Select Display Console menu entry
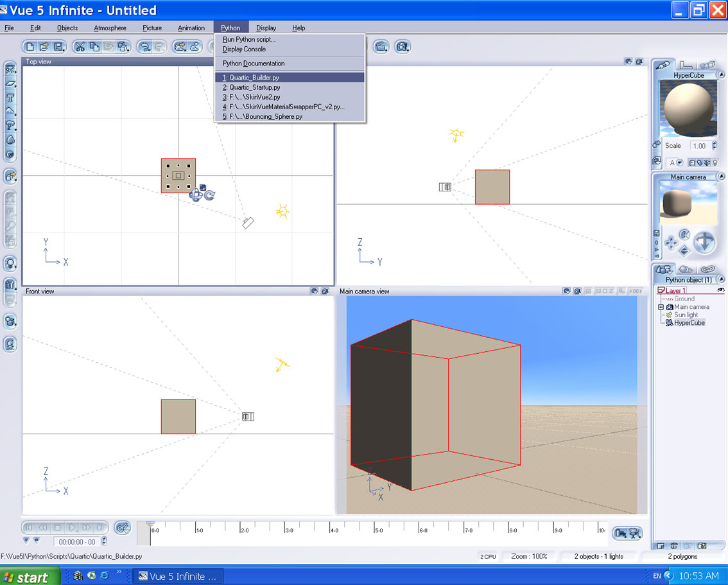This screenshot has width=728, height=585. (244, 49)
